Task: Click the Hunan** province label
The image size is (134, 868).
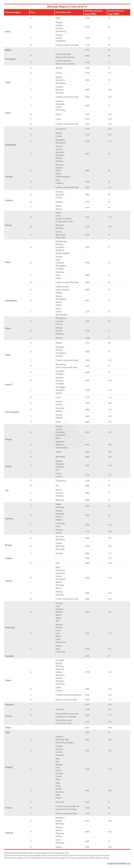Action: [9, 384]
